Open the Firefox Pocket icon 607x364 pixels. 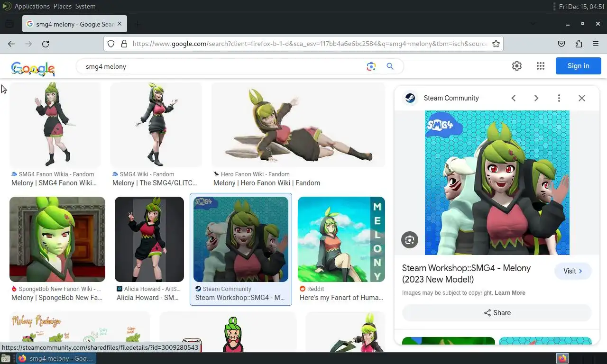[x=561, y=44]
